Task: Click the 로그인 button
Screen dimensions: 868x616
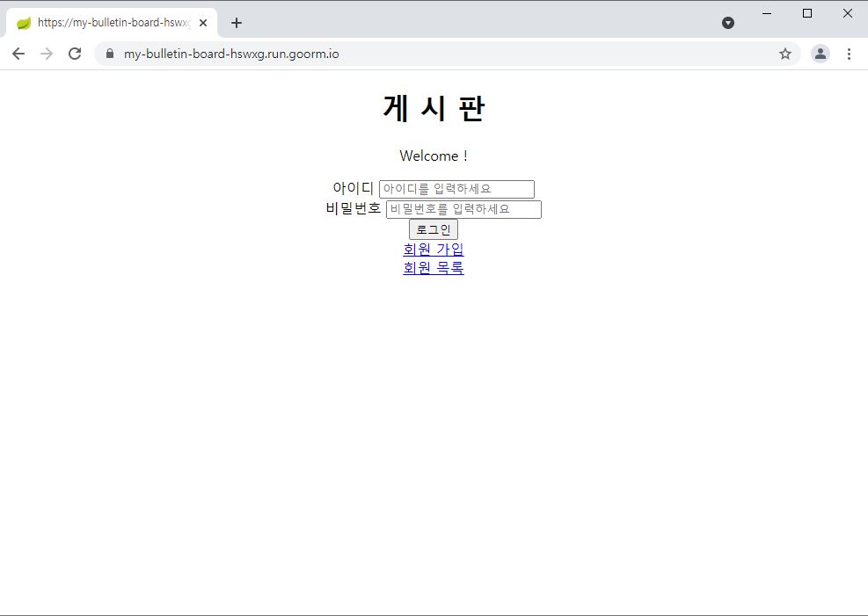Action: coord(434,229)
